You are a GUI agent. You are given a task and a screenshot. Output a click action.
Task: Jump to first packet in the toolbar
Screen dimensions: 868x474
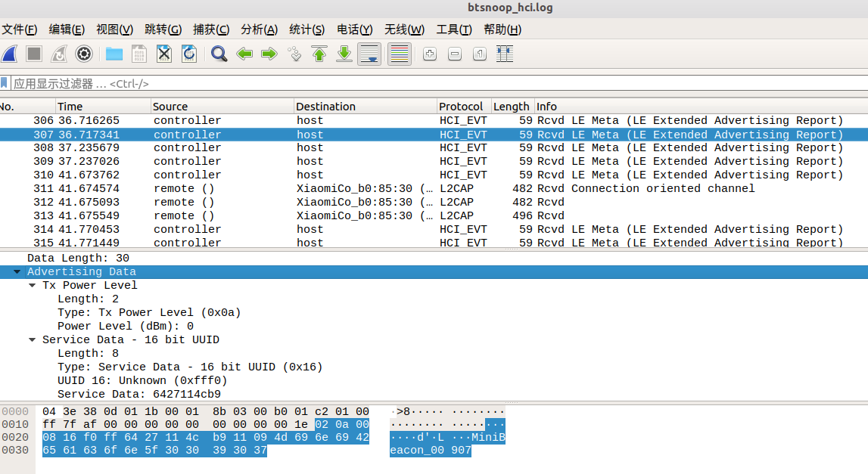point(319,54)
